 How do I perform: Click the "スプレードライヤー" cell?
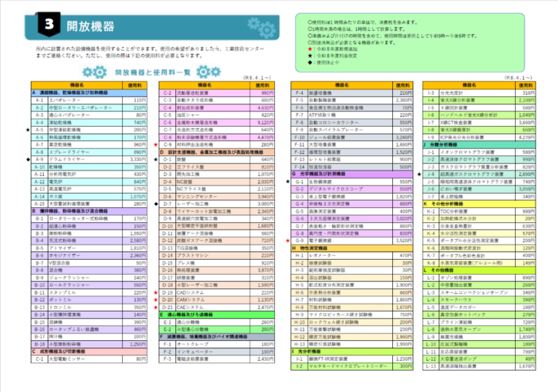tap(85, 152)
